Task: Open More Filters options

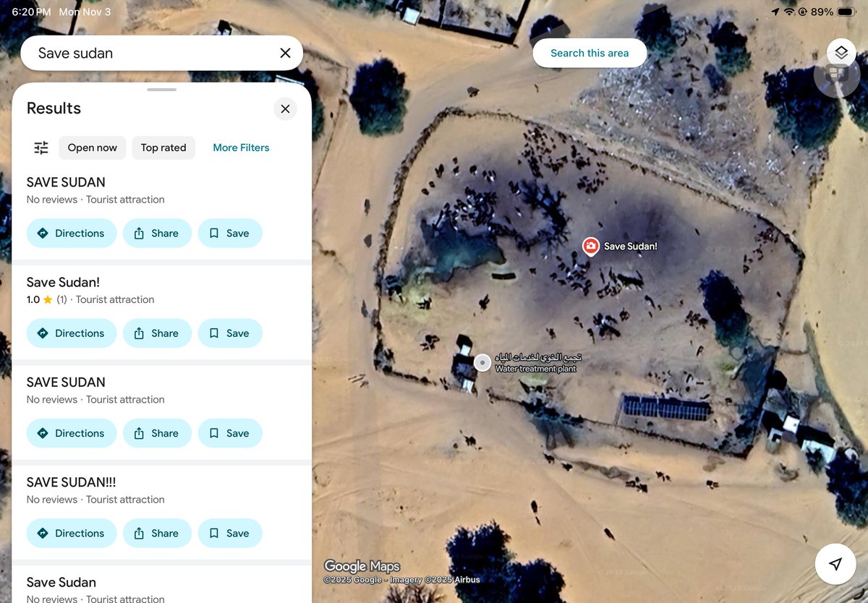Action: 241,147
